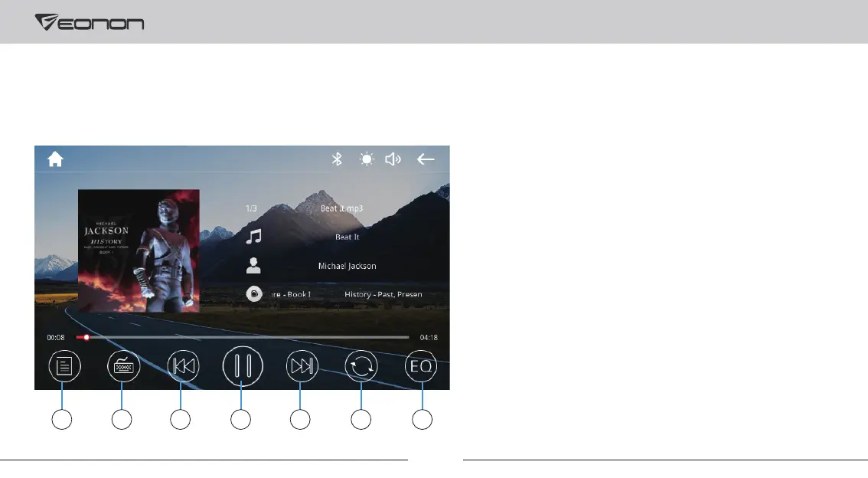Image resolution: width=868 pixels, height=478 pixels.
Task: Toggle repeat mode button
Action: [361, 366]
